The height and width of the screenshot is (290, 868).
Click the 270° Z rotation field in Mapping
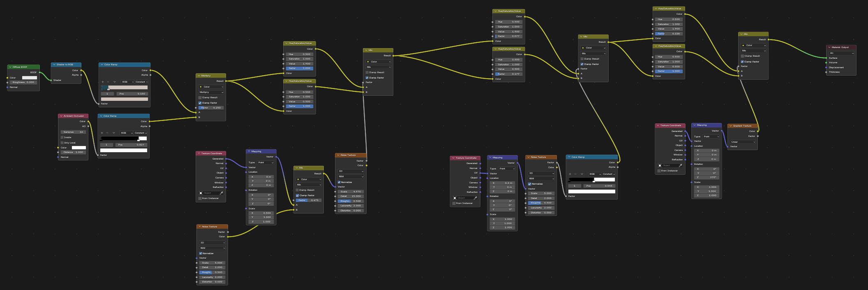pos(707,177)
